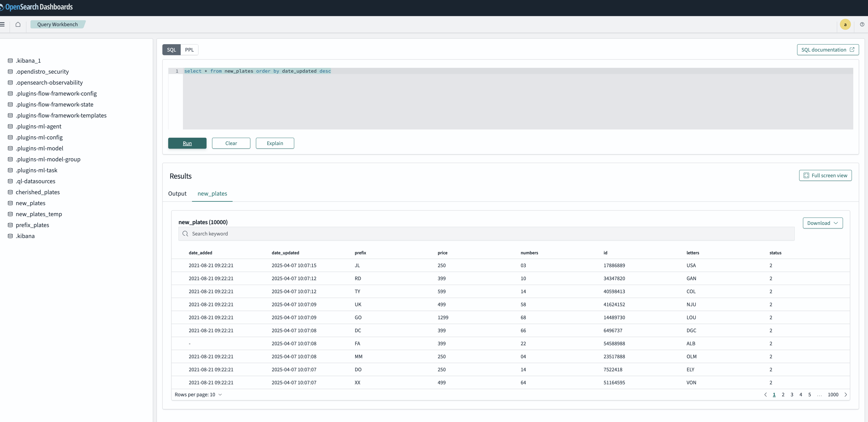Click the price column header
This screenshot has height=422, width=868.
point(442,253)
